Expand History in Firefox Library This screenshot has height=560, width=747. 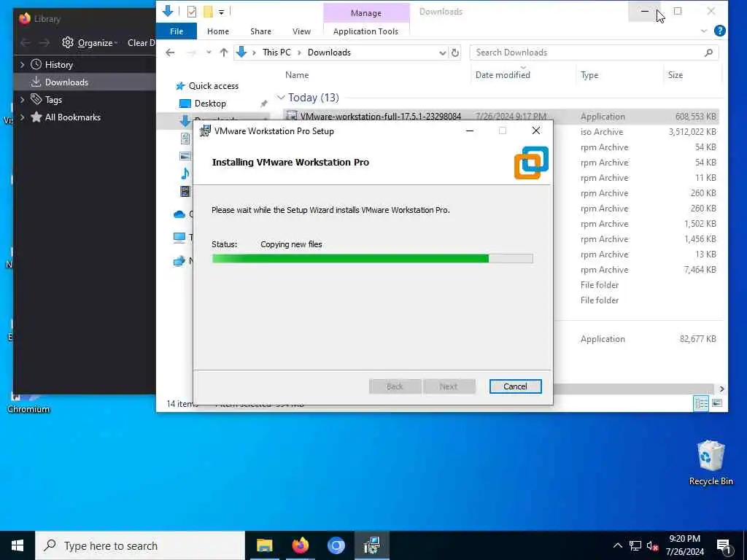pos(22,64)
